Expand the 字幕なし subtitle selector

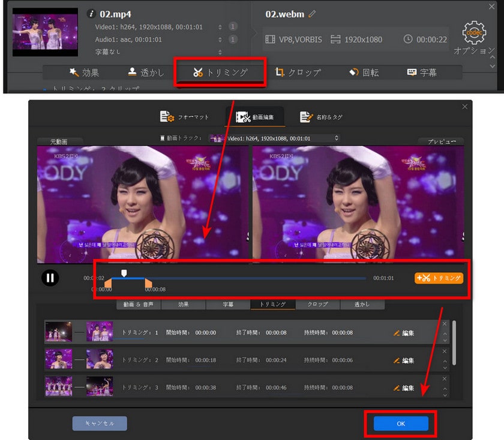[220, 52]
